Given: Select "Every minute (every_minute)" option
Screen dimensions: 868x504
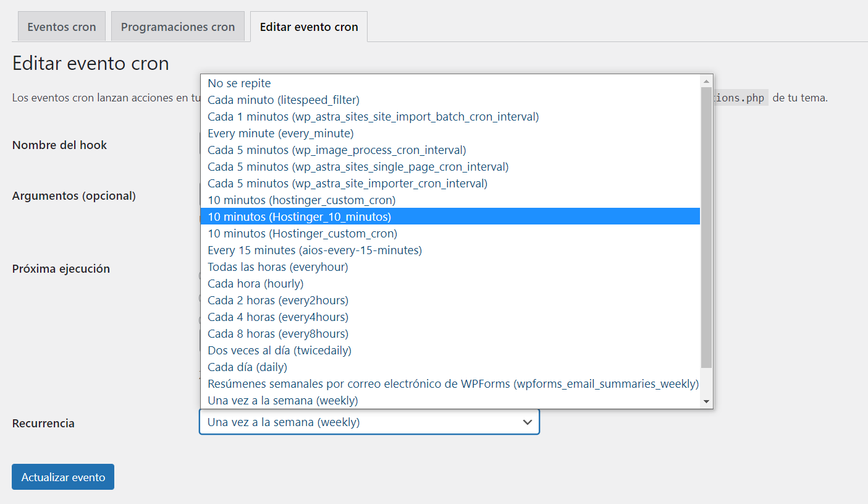Looking at the screenshot, I should (x=281, y=133).
